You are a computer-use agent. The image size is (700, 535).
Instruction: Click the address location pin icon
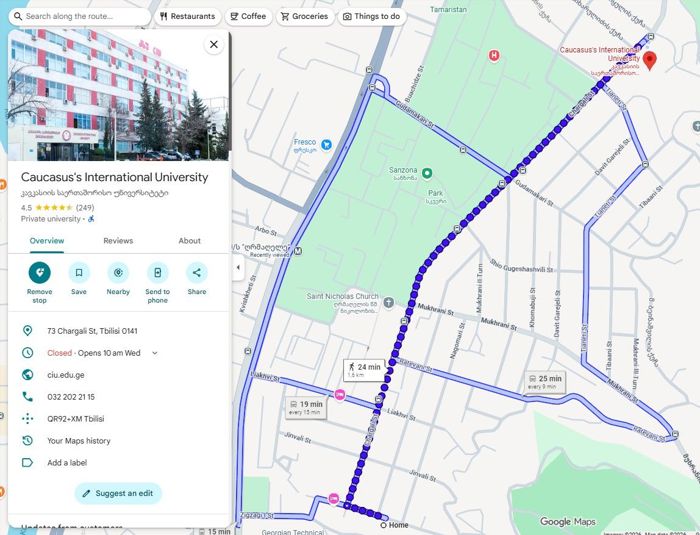tap(27, 331)
